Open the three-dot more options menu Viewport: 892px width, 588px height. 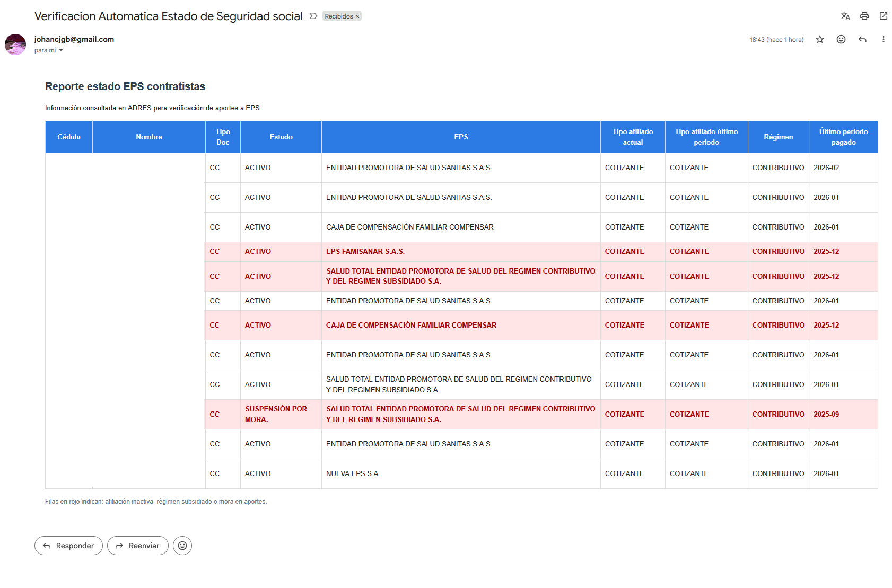[x=883, y=39]
